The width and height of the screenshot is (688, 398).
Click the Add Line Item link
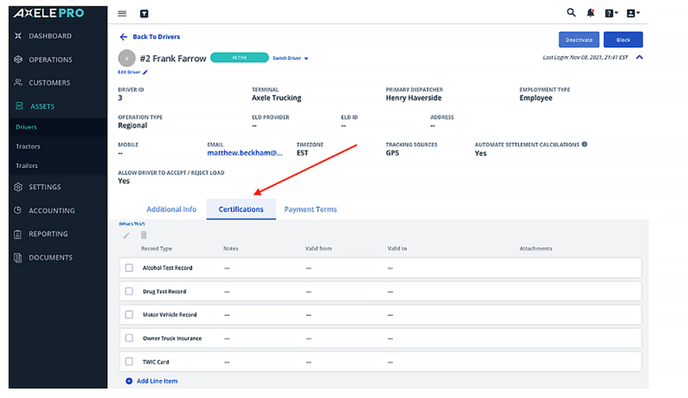(157, 381)
